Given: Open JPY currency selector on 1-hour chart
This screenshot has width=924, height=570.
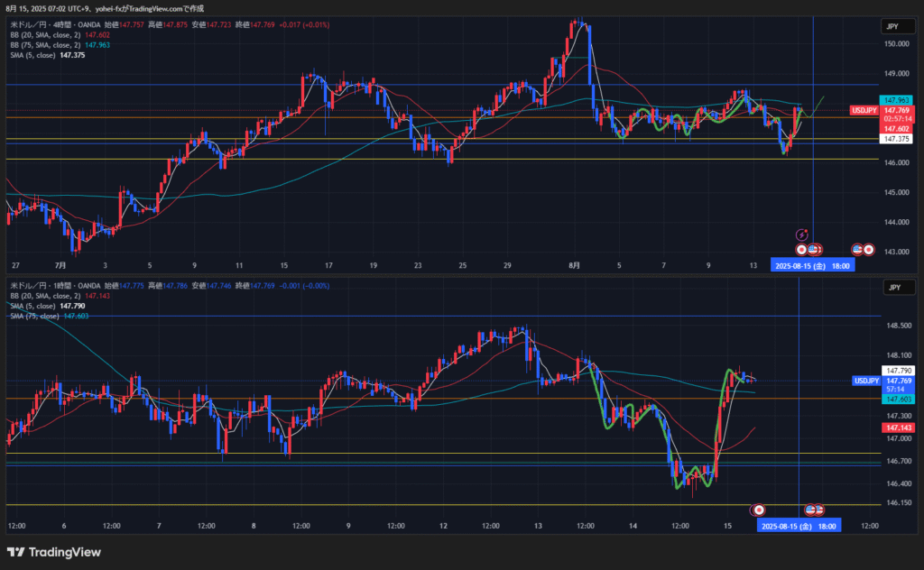Looking at the screenshot, I should pos(892,287).
